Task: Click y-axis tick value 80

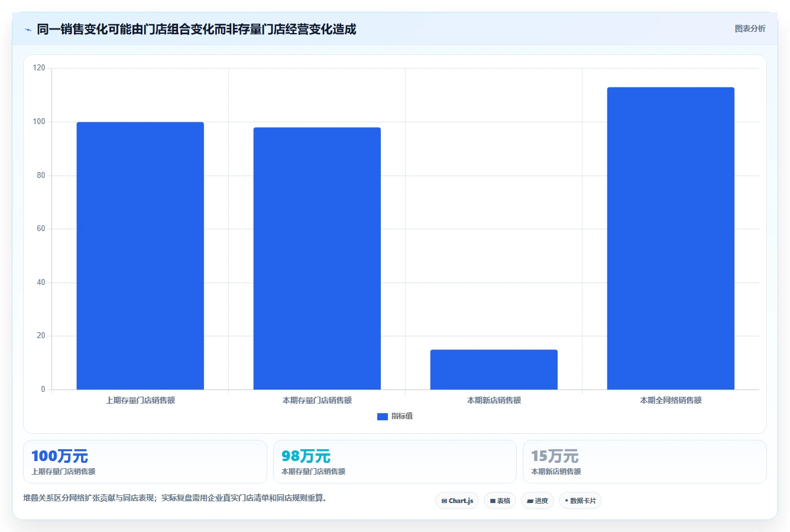Action: point(41,176)
